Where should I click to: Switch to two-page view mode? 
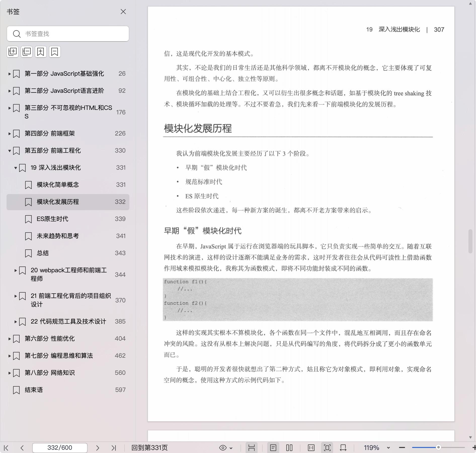click(289, 448)
